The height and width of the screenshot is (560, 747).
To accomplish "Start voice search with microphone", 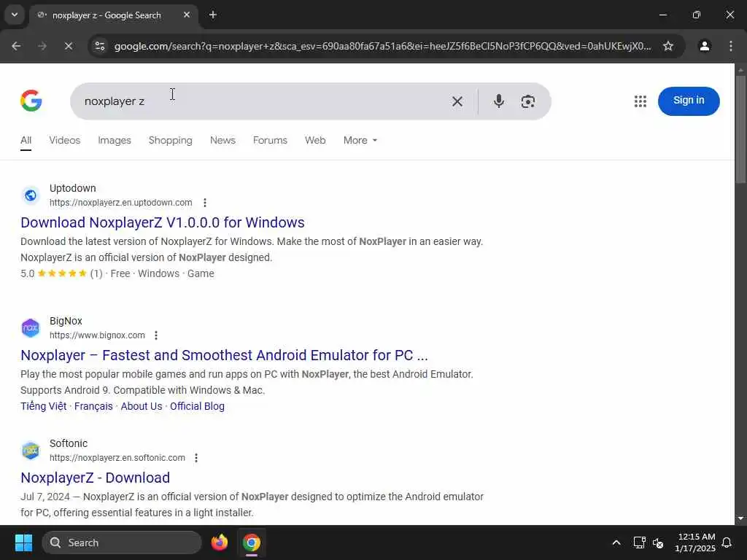I will coord(498,101).
